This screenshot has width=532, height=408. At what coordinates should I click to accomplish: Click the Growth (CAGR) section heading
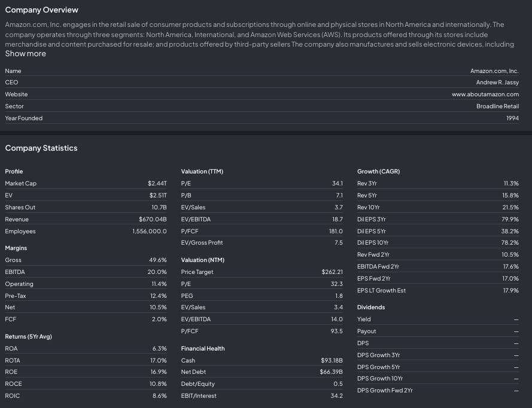379,172
